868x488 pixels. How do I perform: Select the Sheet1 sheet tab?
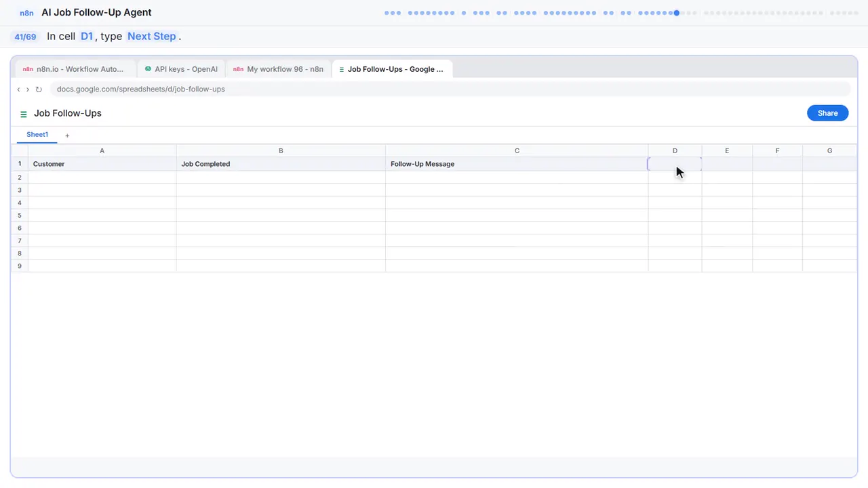tap(37, 135)
